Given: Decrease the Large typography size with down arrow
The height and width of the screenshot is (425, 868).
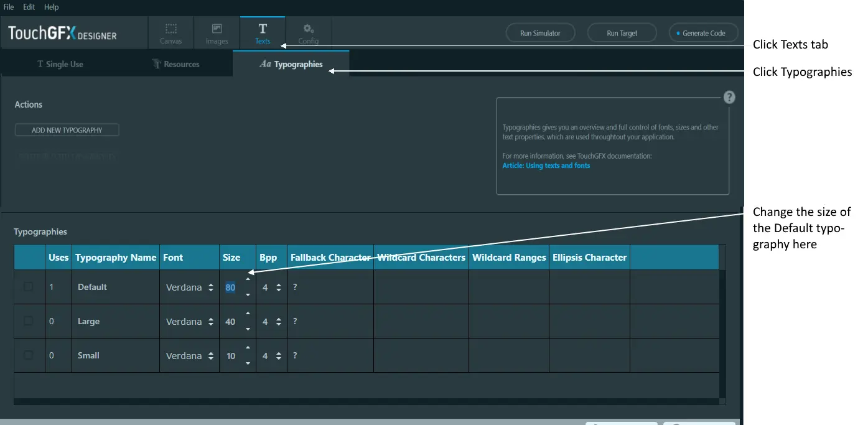Looking at the screenshot, I should (248, 329).
